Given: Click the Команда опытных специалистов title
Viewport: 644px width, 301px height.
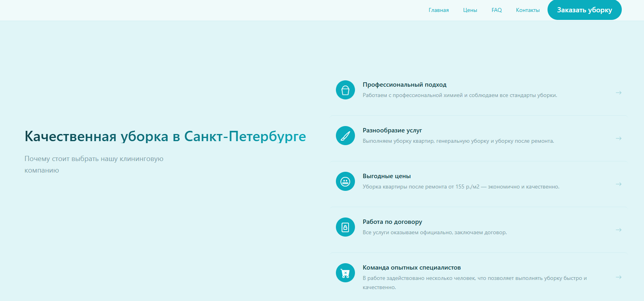Looking at the screenshot, I should coord(411,268).
